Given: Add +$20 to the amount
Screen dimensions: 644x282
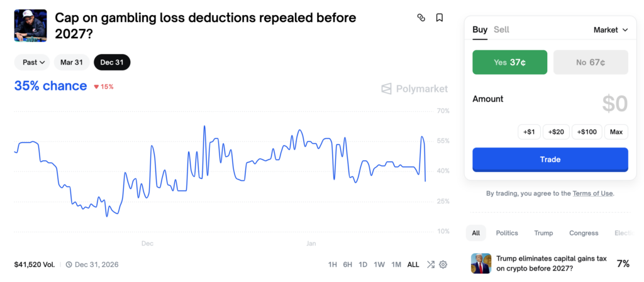Looking at the screenshot, I should click(x=555, y=132).
